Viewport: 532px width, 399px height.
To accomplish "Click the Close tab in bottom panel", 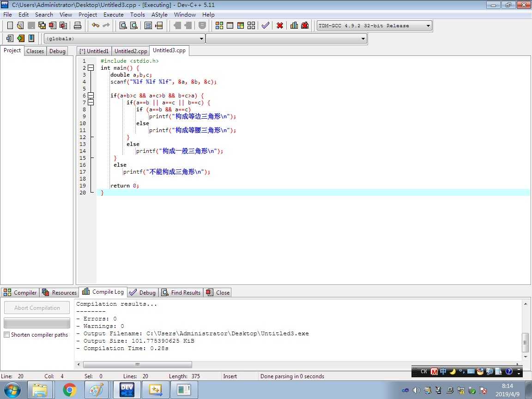I will [x=218, y=292].
